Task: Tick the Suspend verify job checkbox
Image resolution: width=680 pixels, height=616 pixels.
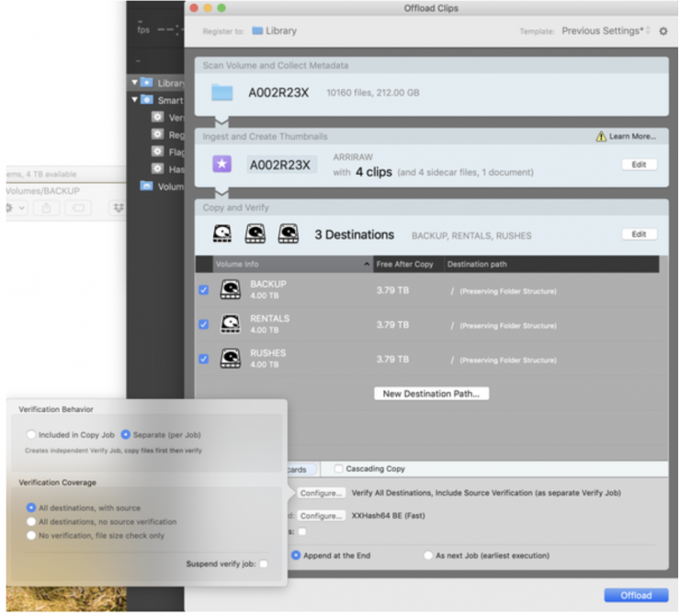Action: tap(264, 564)
